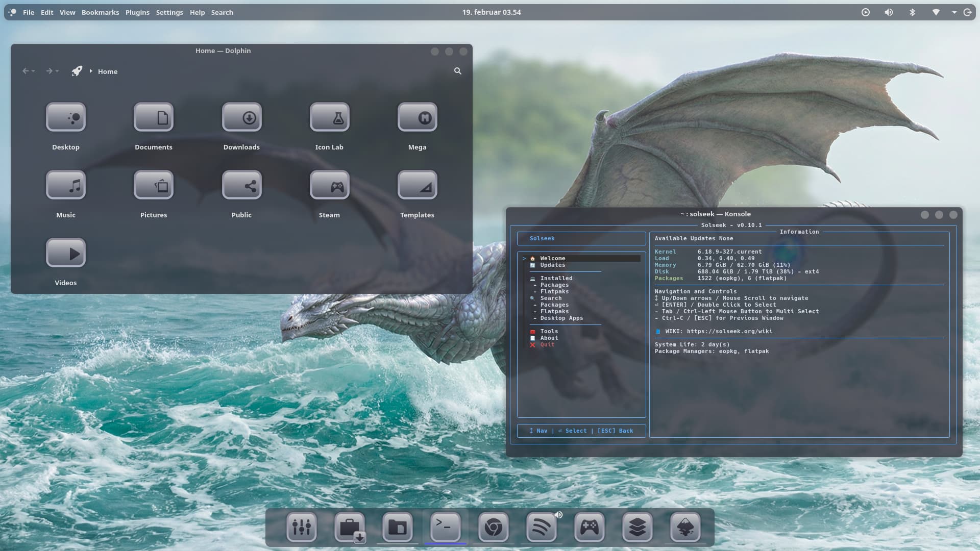The width and height of the screenshot is (980, 551).
Task: Open Spotify from the dock
Action: point(542,527)
